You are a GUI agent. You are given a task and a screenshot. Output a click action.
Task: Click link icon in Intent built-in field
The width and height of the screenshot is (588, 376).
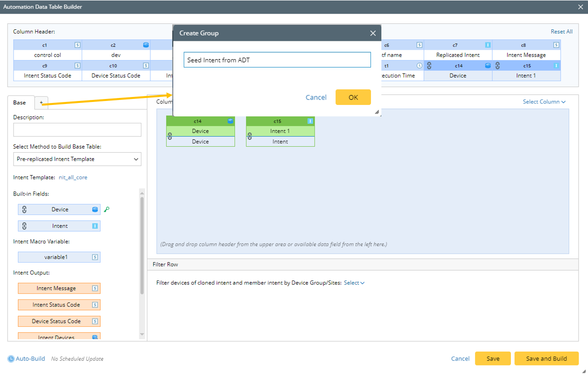coord(24,226)
